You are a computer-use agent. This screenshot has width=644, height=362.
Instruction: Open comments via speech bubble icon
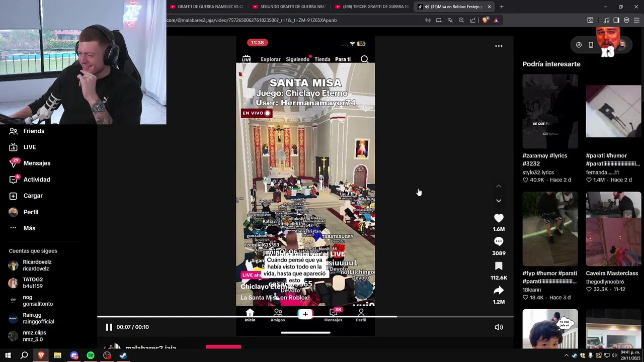click(x=499, y=242)
